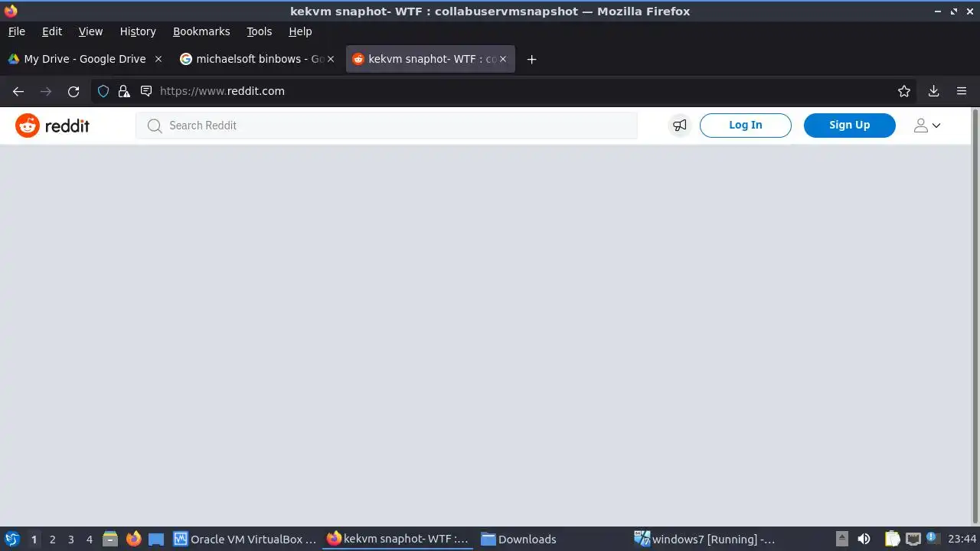Open the clipboard manager tray icon
Viewport: 980px width, 551px height.
[892, 540]
